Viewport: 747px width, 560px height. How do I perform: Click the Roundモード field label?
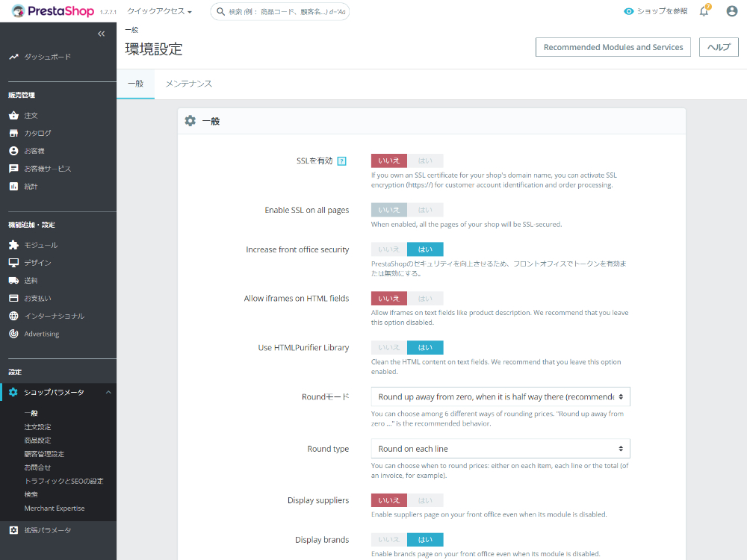click(326, 396)
